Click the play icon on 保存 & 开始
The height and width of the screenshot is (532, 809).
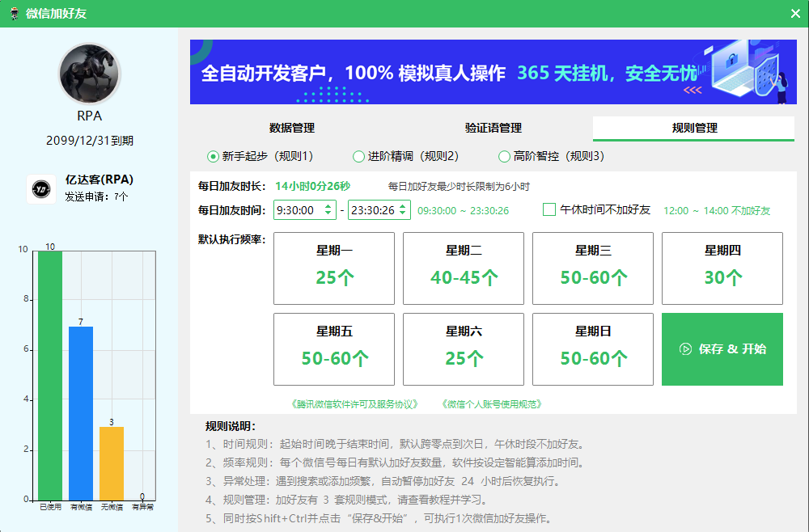pyautogui.click(x=685, y=349)
